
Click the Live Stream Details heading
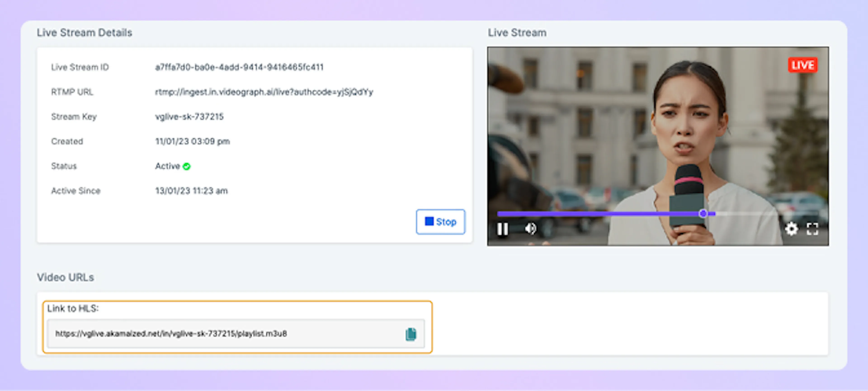pos(84,33)
